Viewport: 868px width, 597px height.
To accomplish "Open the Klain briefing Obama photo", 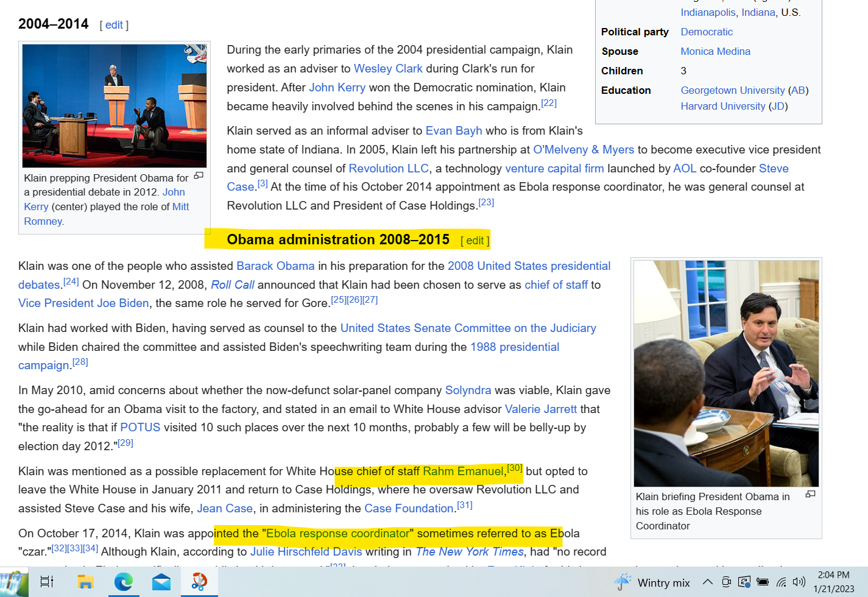I will [x=726, y=373].
